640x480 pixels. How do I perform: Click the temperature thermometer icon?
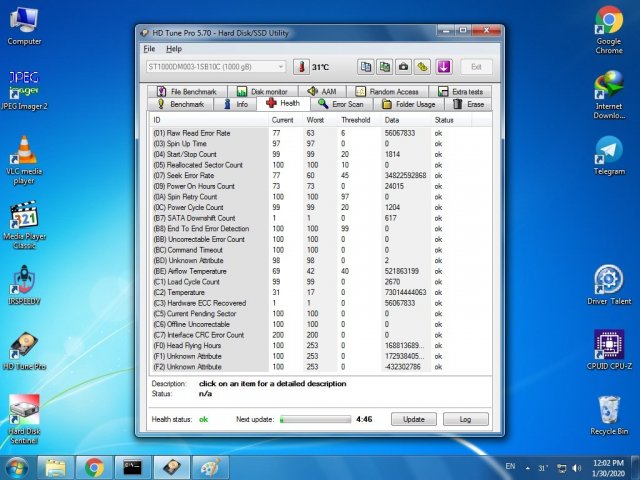[301, 67]
